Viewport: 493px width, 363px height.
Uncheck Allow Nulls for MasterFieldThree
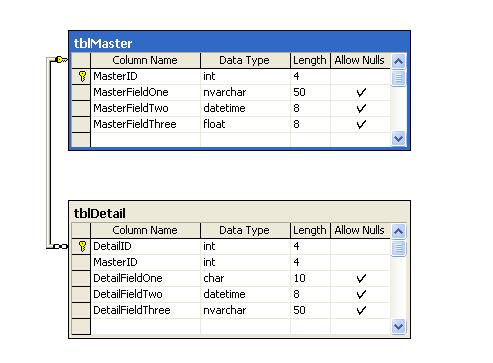pos(360,124)
